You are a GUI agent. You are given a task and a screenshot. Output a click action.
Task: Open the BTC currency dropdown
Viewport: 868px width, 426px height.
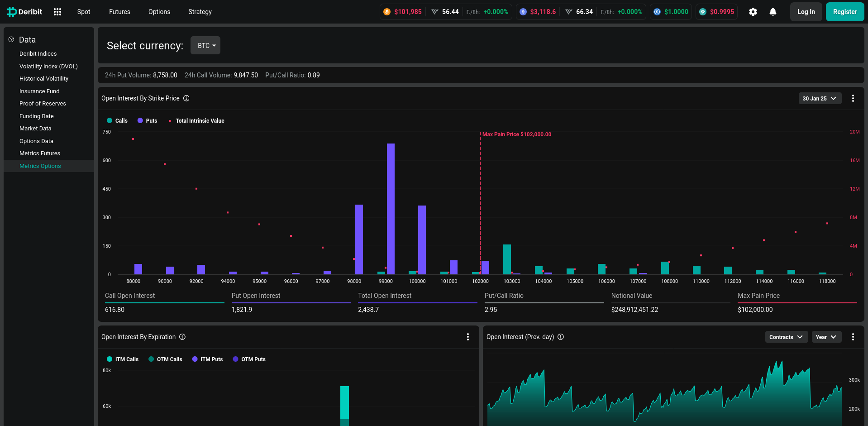pyautogui.click(x=205, y=46)
